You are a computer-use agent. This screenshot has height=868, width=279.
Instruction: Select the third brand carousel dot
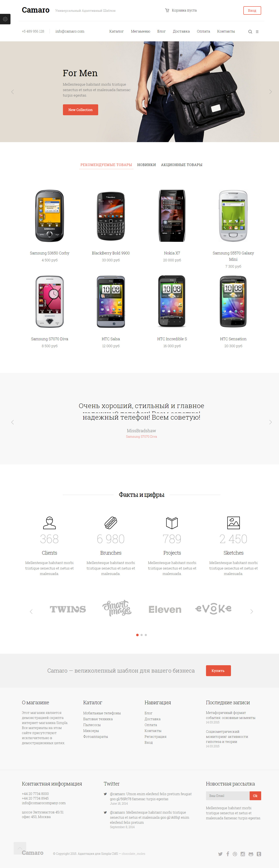[x=146, y=635]
